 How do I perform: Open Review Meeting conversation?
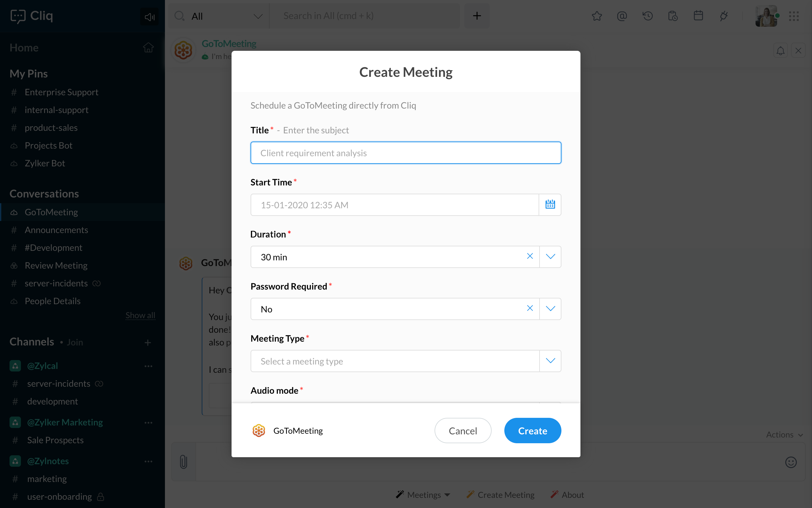tap(56, 266)
